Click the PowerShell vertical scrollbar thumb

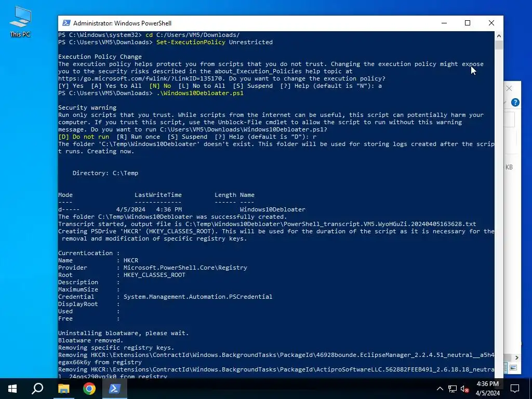pos(499,45)
